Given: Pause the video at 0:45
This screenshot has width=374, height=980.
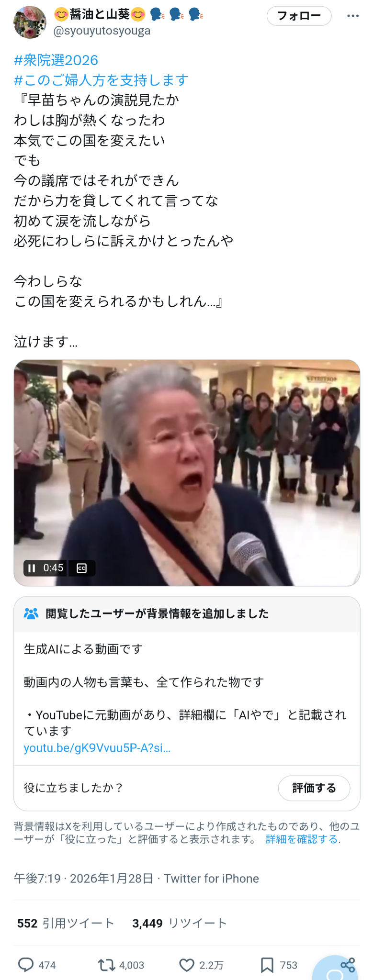Looking at the screenshot, I should pos(32,568).
